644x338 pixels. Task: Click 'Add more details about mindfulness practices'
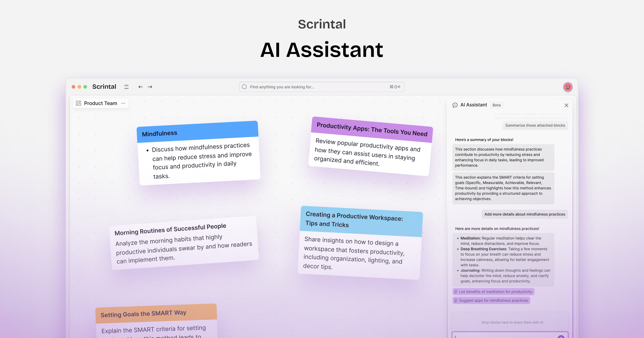coord(524,214)
